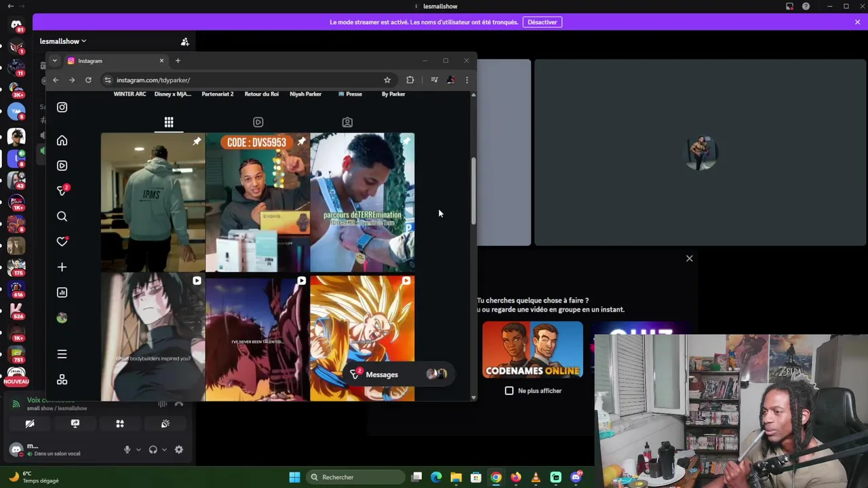868x488 pixels.
Task: Check the Ne plus afficher checkbox
Action: coord(509,390)
